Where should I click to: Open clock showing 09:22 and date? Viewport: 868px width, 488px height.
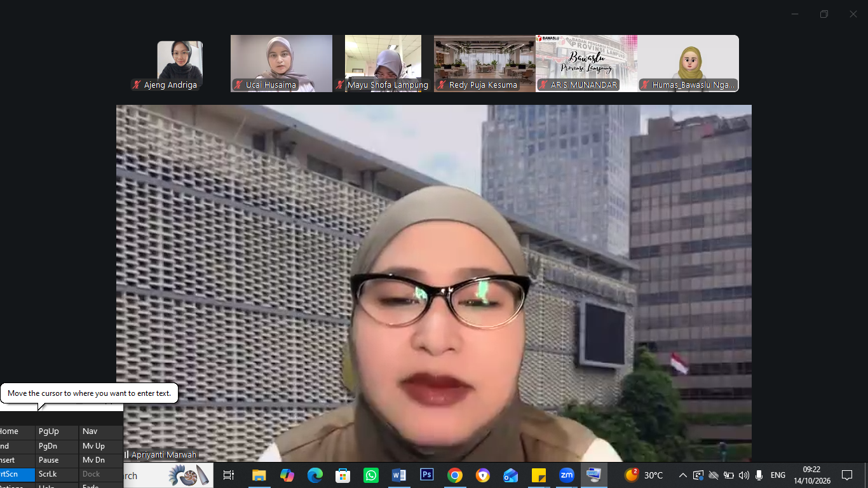[x=812, y=475]
